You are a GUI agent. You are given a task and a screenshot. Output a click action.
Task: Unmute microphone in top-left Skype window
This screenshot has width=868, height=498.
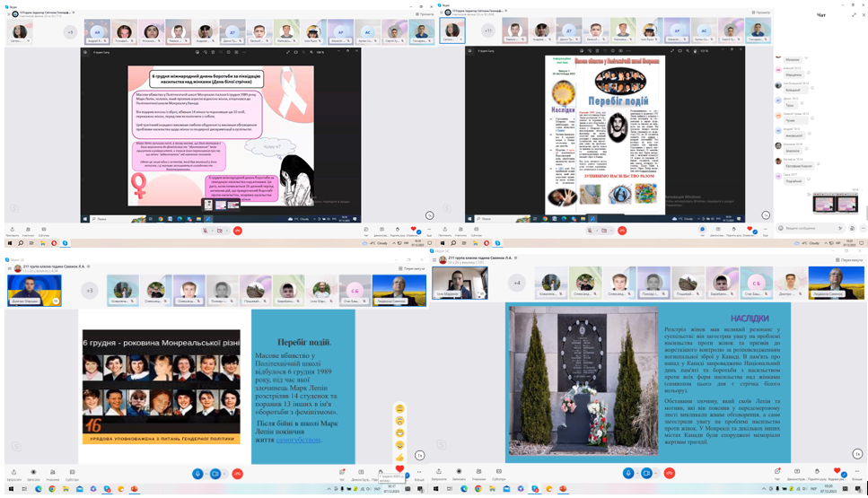(x=205, y=231)
